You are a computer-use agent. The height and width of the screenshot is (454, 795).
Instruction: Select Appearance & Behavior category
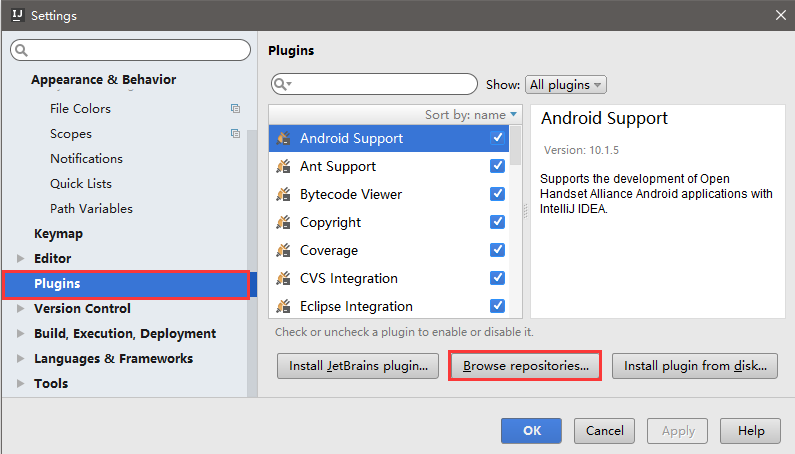103,80
